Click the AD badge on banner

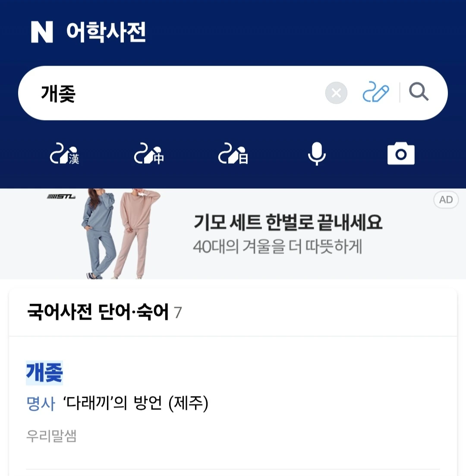click(x=446, y=200)
